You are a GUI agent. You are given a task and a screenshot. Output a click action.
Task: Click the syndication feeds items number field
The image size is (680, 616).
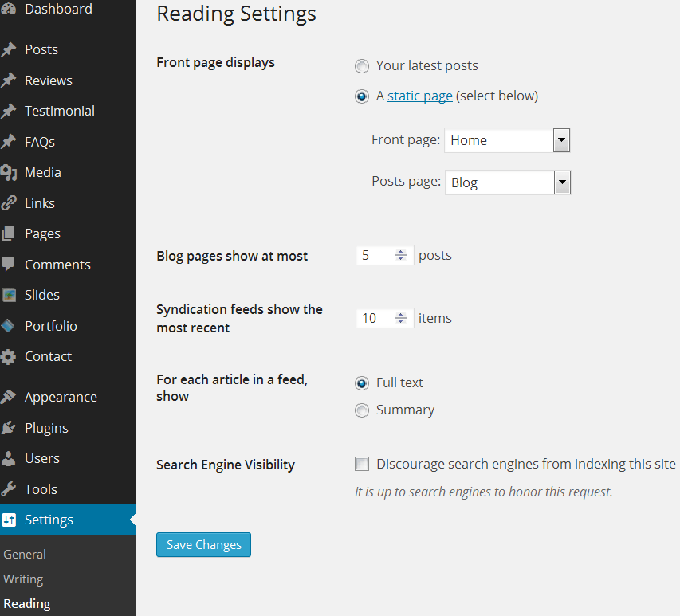(x=375, y=318)
